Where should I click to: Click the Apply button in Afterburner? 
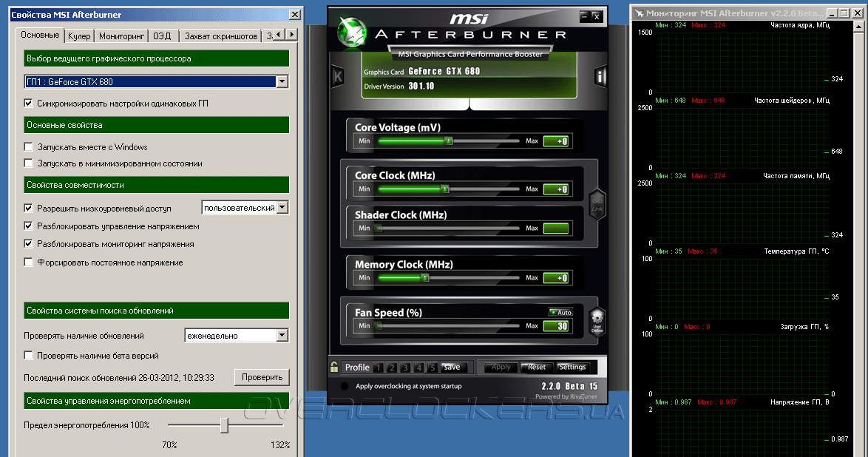pyautogui.click(x=501, y=367)
